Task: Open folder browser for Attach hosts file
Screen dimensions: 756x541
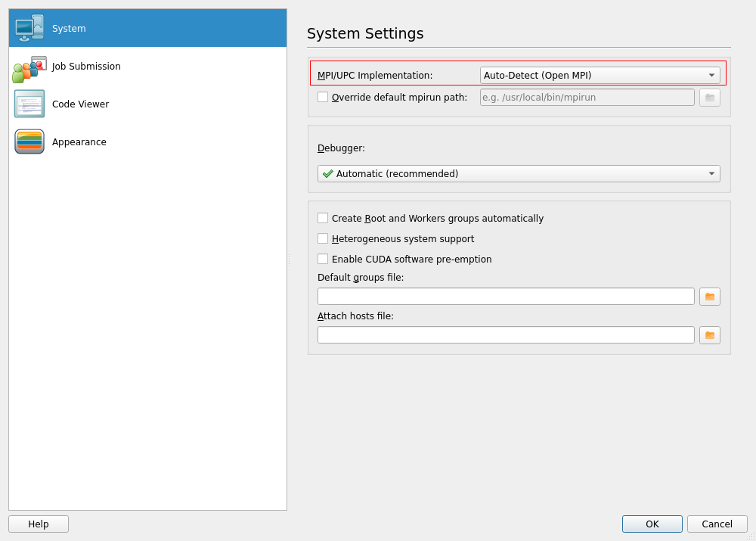Action: coord(709,334)
